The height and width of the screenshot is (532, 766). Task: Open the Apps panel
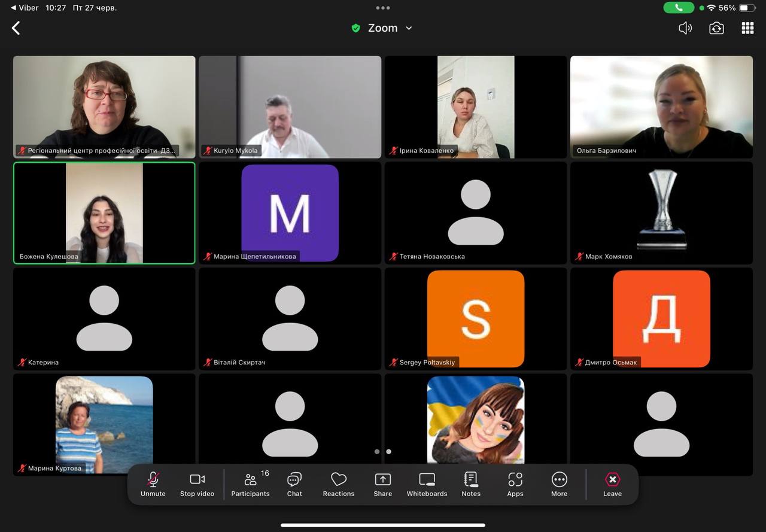tap(515, 484)
